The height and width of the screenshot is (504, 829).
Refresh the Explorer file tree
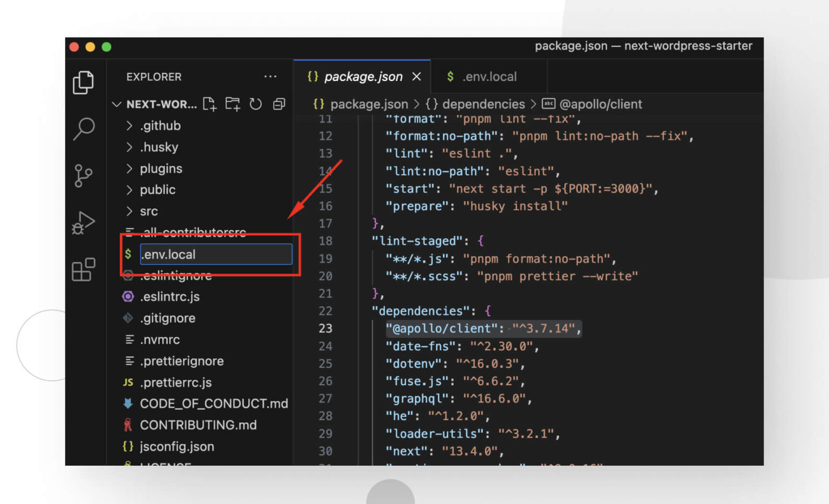[x=255, y=104]
